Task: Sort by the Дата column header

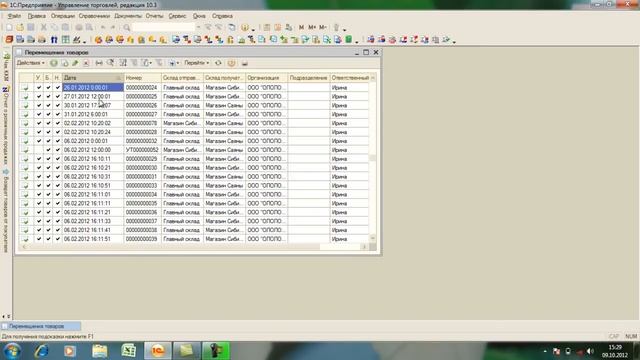Action: coord(93,78)
